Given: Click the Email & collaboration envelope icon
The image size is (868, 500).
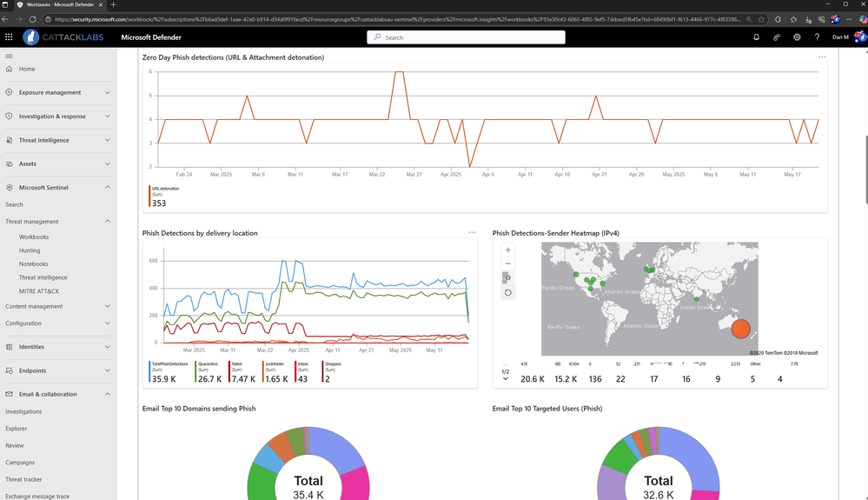Looking at the screenshot, I should pos(9,394).
